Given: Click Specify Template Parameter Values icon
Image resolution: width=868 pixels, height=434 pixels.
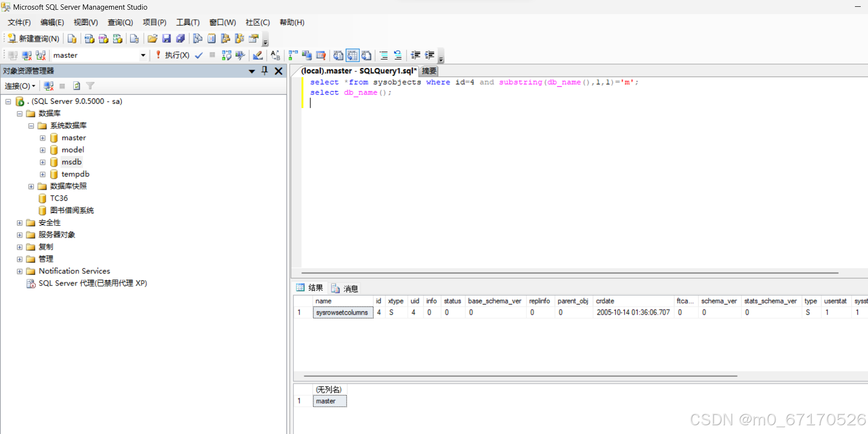Looking at the screenshot, I should point(275,55).
